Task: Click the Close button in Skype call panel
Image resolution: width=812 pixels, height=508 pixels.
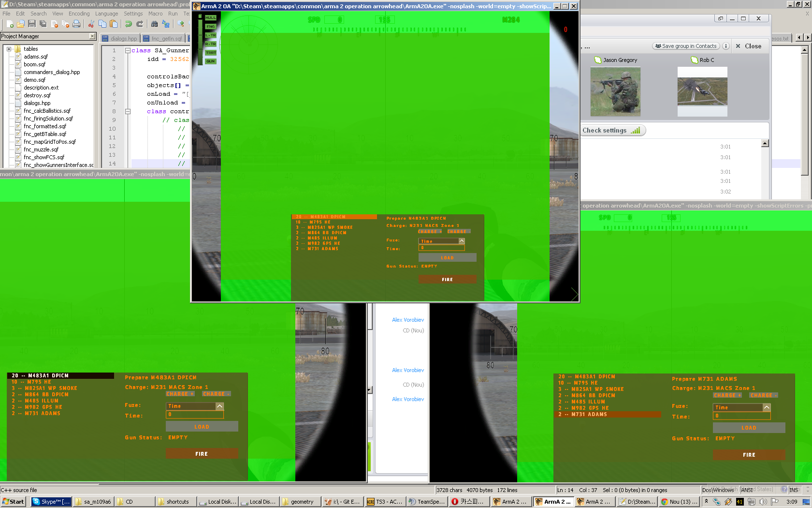Action: pyautogui.click(x=749, y=46)
